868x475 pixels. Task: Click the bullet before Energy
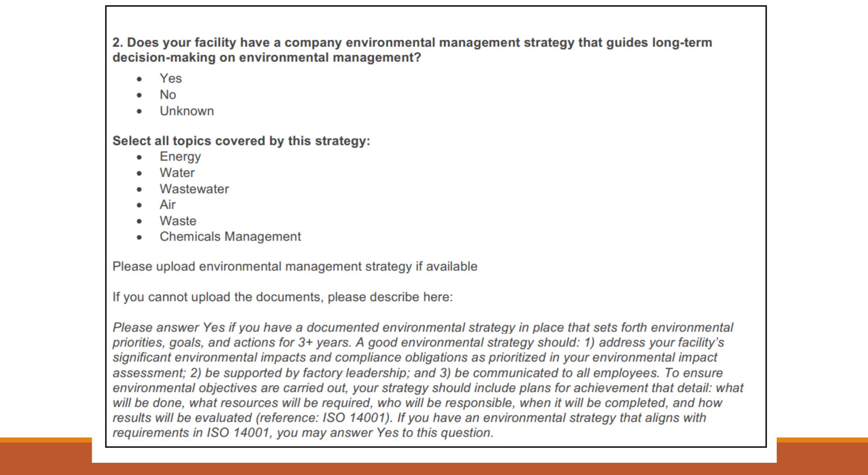[139, 157]
